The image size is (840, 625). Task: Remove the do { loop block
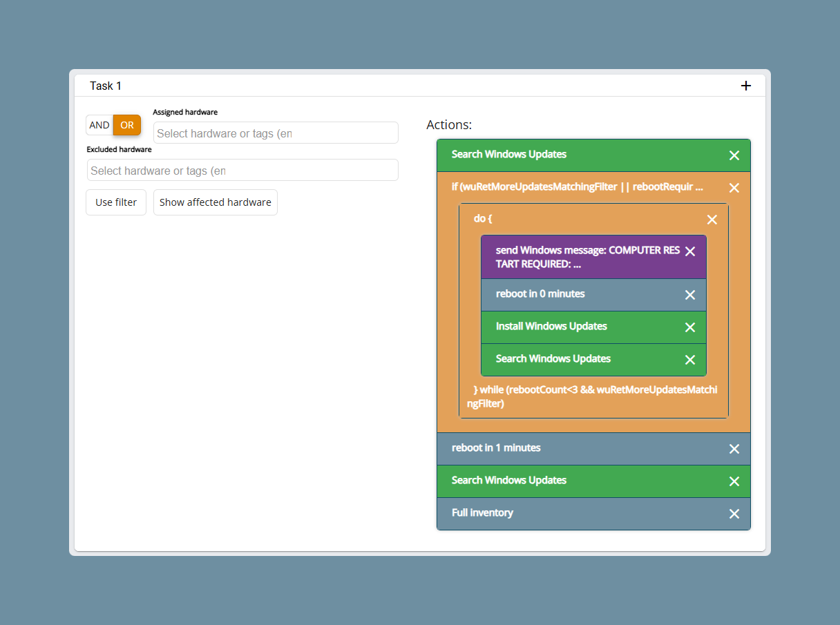tap(712, 220)
